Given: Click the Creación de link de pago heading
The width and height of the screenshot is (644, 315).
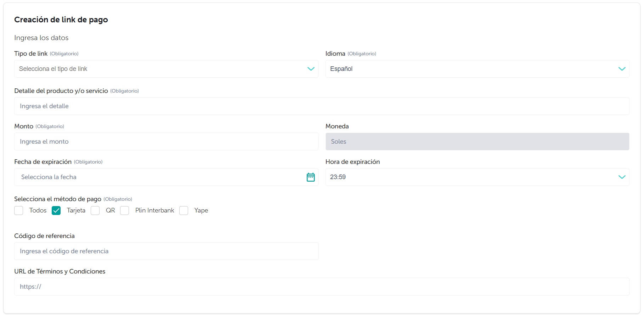Looking at the screenshot, I should [61, 20].
